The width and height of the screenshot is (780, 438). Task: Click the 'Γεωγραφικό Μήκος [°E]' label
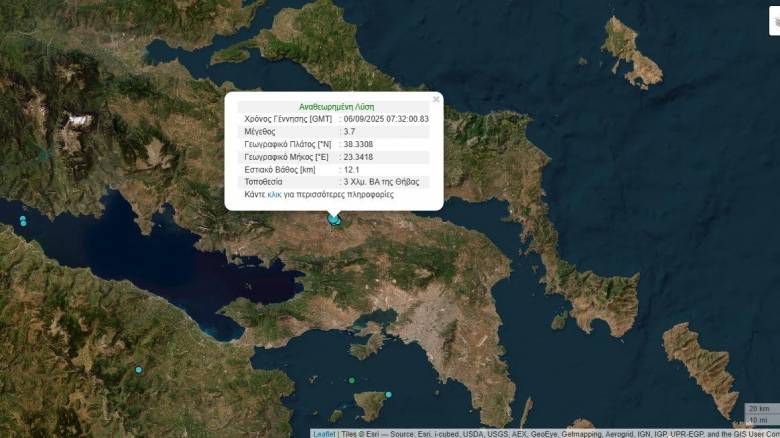(x=286, y=157)
